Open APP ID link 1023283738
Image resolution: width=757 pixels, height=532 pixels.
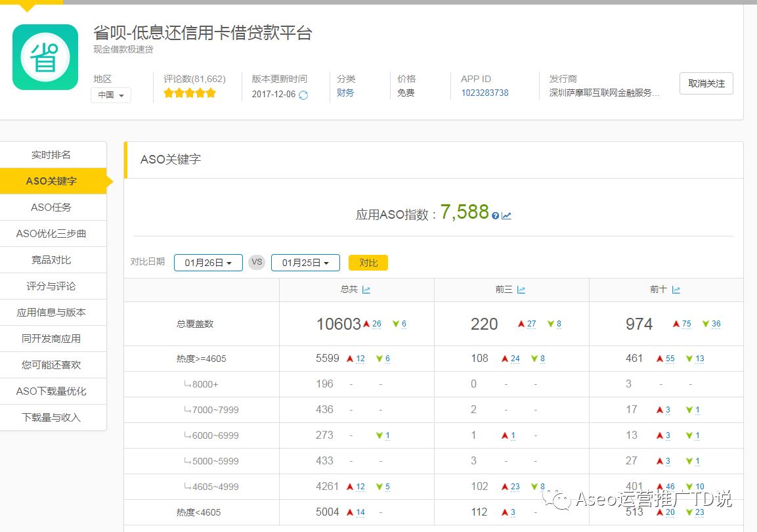(x=485, y=93)
